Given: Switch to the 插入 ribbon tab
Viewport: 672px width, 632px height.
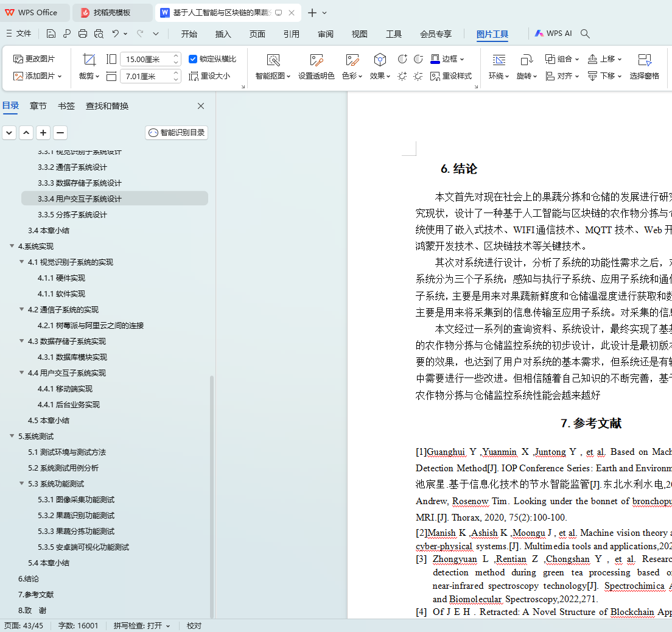Looking at the screenshot, I should [223, 34].
